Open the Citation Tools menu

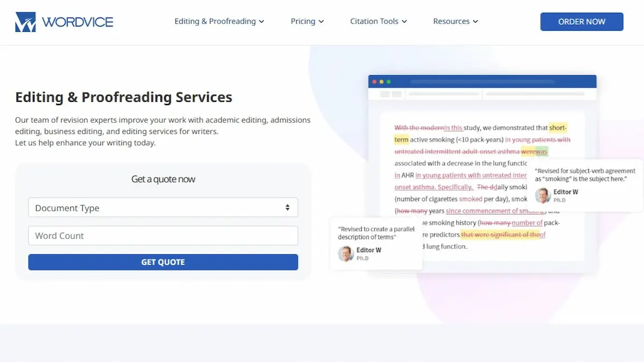coord(379,21)
